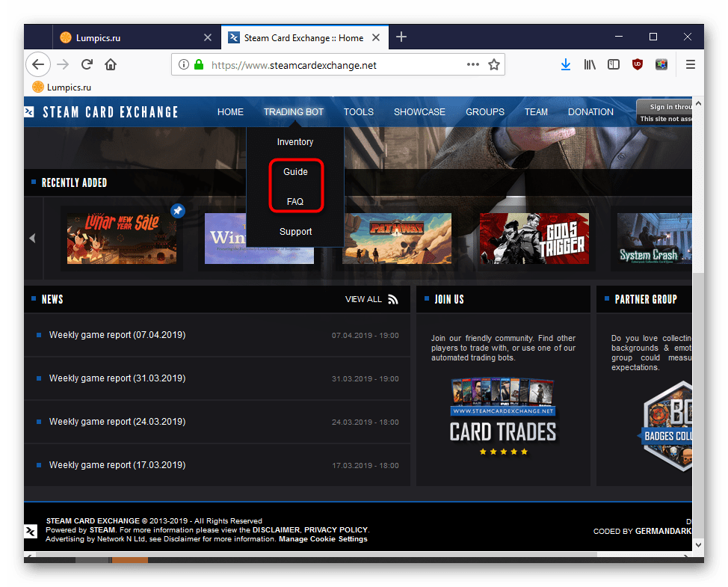Click Manage Cookie Settings in footer
The image size is (728, 587).
click(x=323, y=539)
